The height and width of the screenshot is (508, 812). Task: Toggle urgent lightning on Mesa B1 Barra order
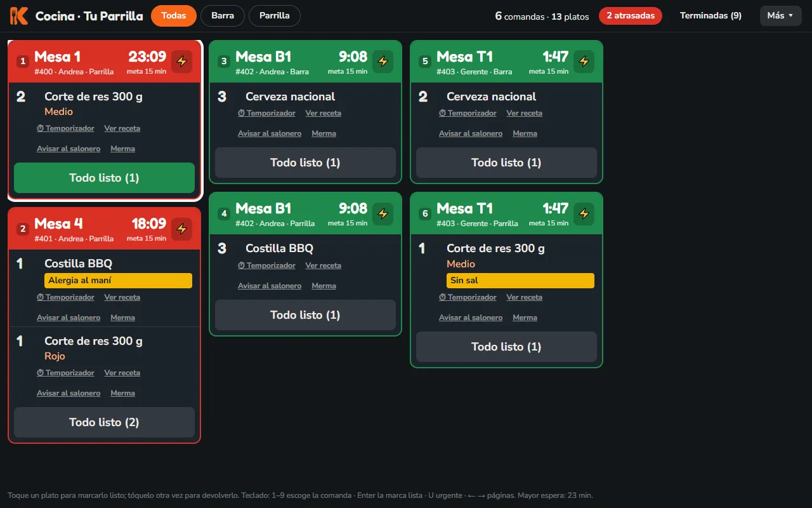click(x=383, y=62)
